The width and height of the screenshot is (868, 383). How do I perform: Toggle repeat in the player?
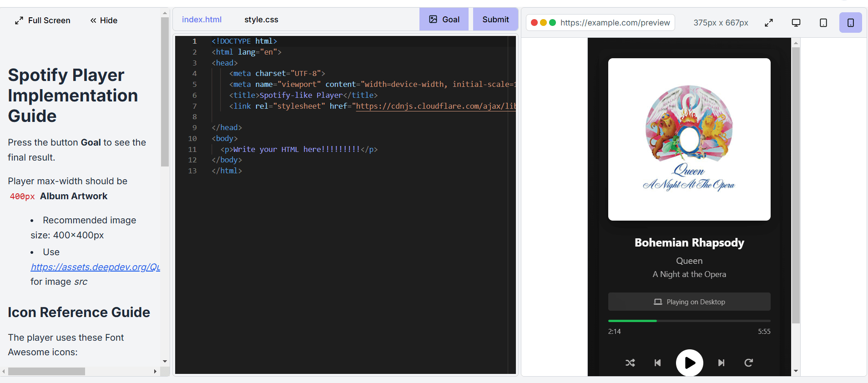click(x=748, y=363)
